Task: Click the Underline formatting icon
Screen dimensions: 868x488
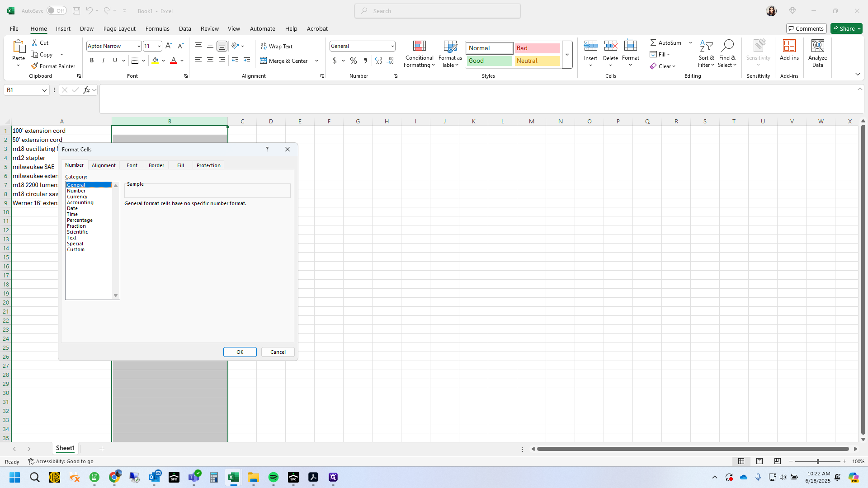Action: click(x=115, y=61)
